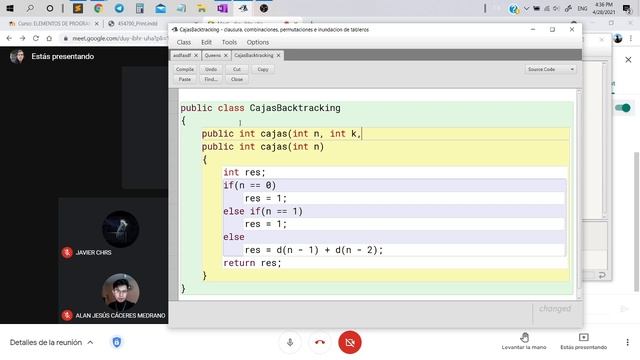This screenshot has height=360, width=640.
Task: Toggle the switch in Meet side panel
Action: coord(623,108)
